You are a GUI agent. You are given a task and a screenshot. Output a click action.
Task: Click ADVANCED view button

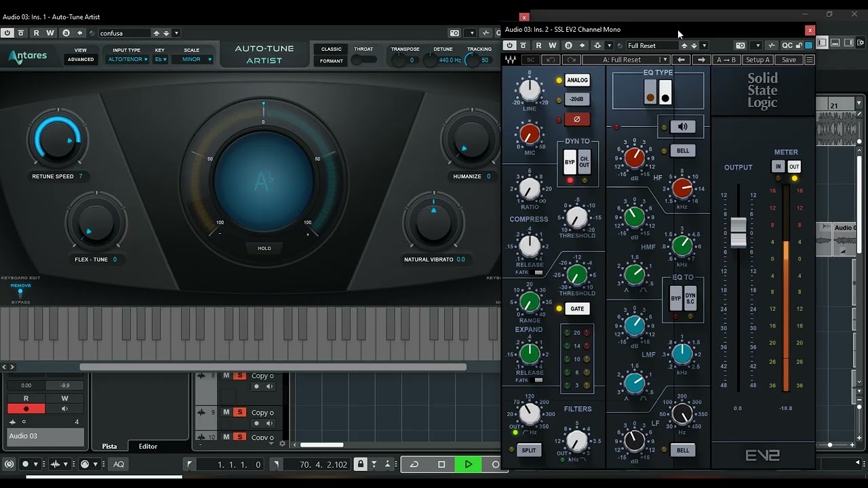pyautogui.click(x=81, y=60)
